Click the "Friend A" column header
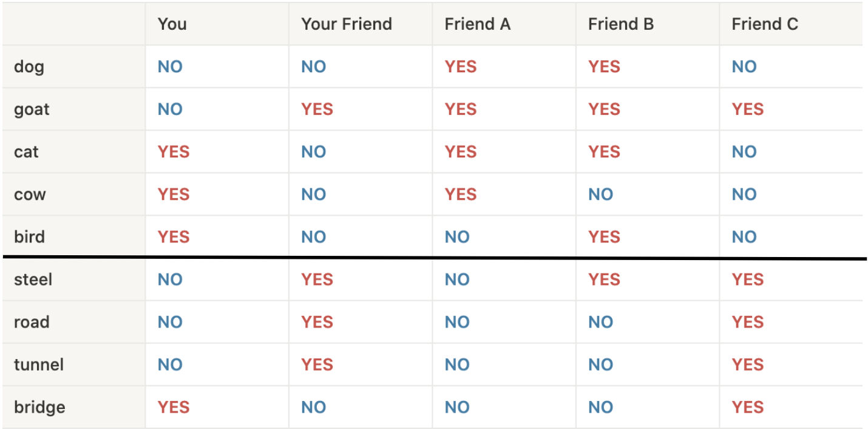This screenshot has height=429, width=868. (477, 24)
